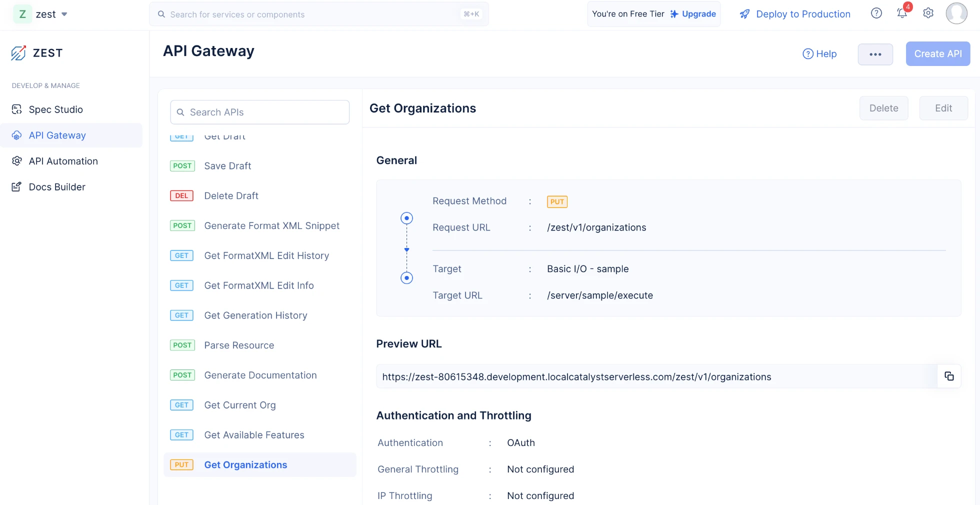Click the magnifier icon in Search APIs
Screen dimensions: 980x505
180,112
